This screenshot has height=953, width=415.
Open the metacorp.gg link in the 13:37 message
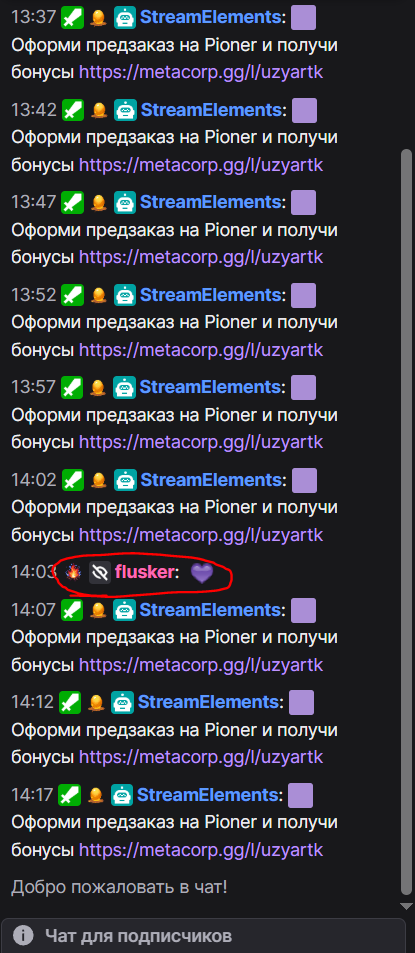(x=201, y=72)
